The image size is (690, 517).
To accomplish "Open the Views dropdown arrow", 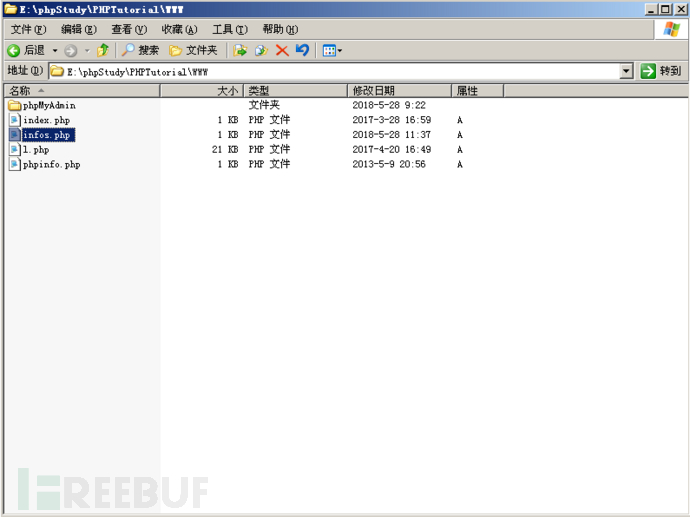I will 340,51.
